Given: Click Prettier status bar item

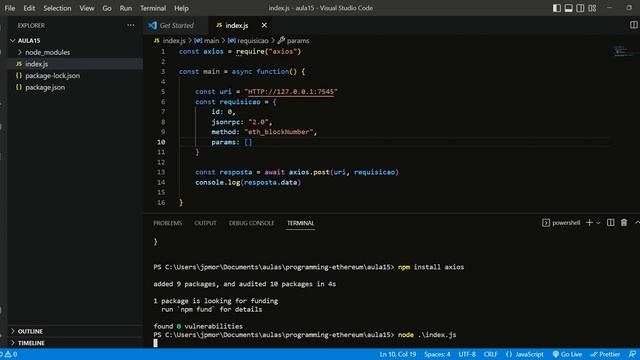Looking at the screenshot, I should pyautogui.click(x=605, y=354).
